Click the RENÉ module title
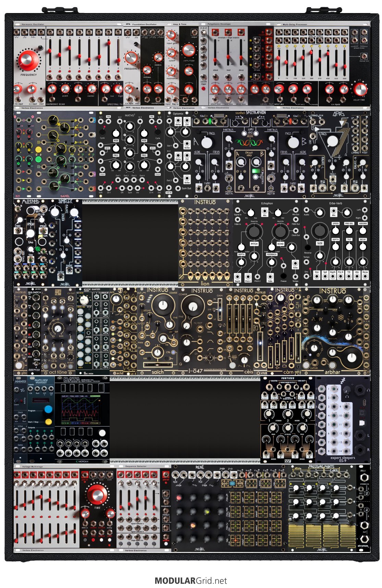The width and height of the screenshot is (382, 588). pyautogui.click(x=199, y=467)
